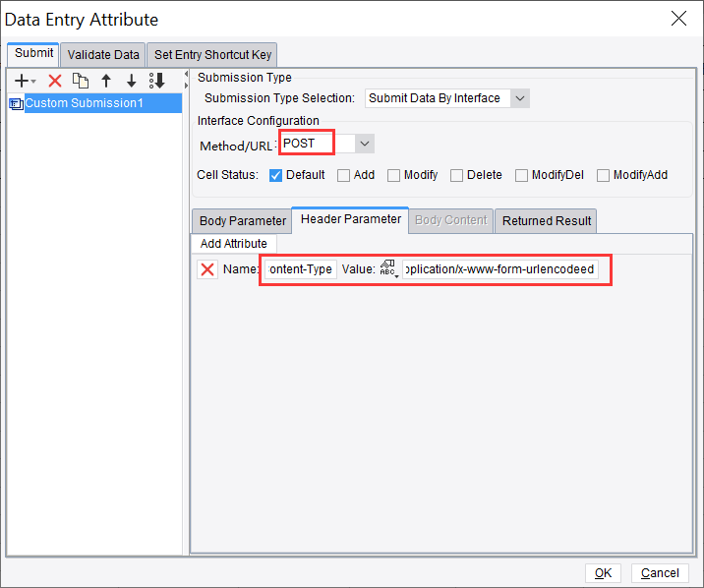
Task: Open the Validate Data tab
Action: pos(103,55)
